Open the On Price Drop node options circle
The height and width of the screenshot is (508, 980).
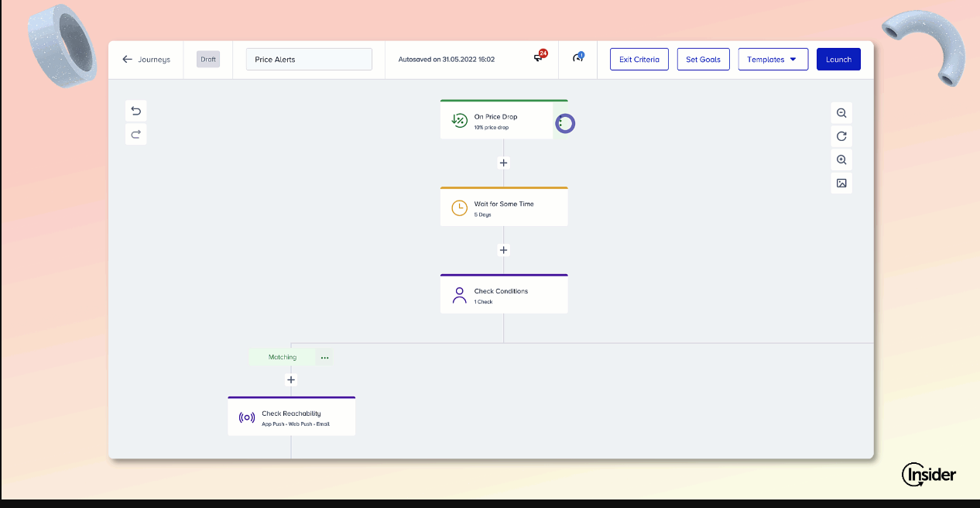click(x=565, y=123)
